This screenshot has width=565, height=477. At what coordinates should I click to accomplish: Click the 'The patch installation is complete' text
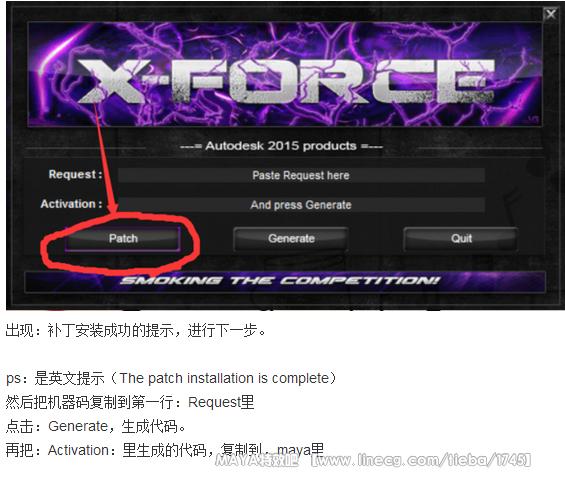point(224,378)
